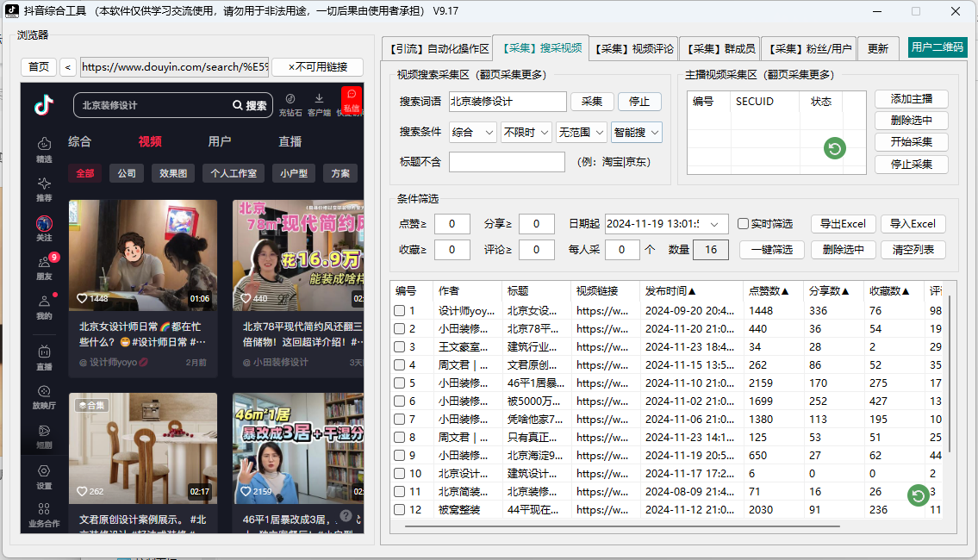Check row 1 by 设计师yoy in the list

(x=399, y=310)
